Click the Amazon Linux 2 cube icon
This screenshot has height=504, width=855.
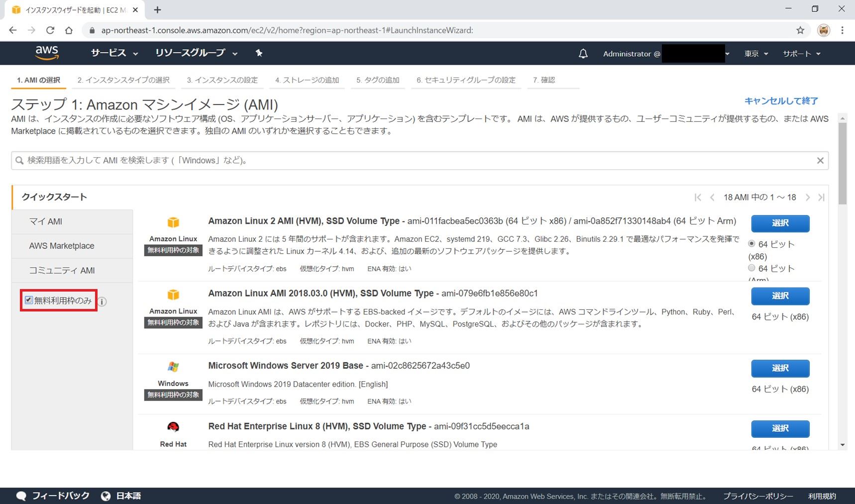point(173,222)
